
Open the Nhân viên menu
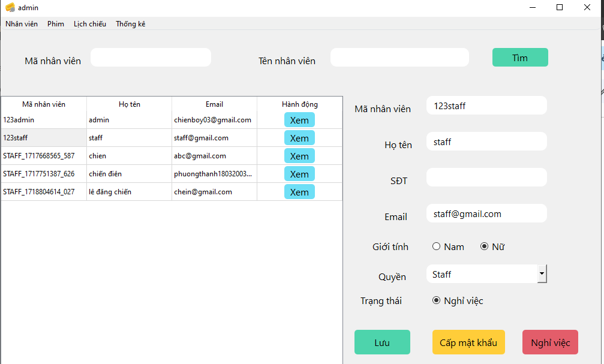pyautogui.click(x=22, y=24)
